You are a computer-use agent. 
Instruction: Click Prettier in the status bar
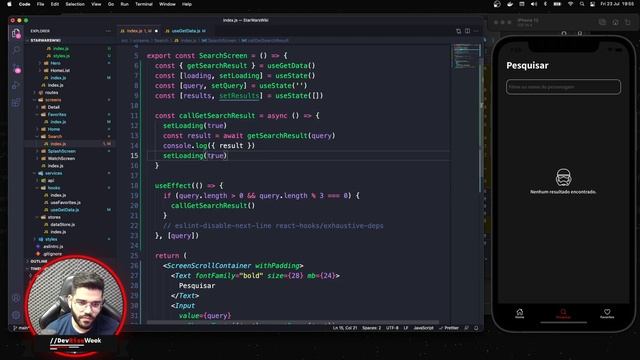click(449, 328)
